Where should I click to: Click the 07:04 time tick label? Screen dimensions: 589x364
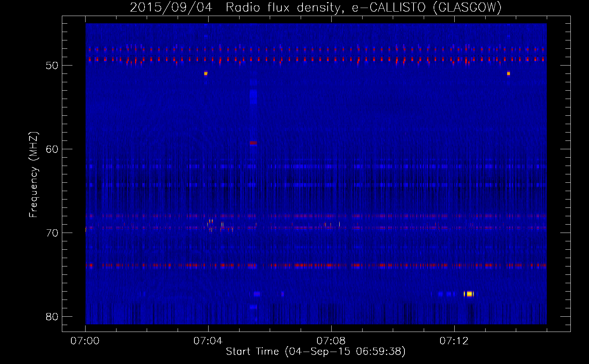[x=208, y=341]
